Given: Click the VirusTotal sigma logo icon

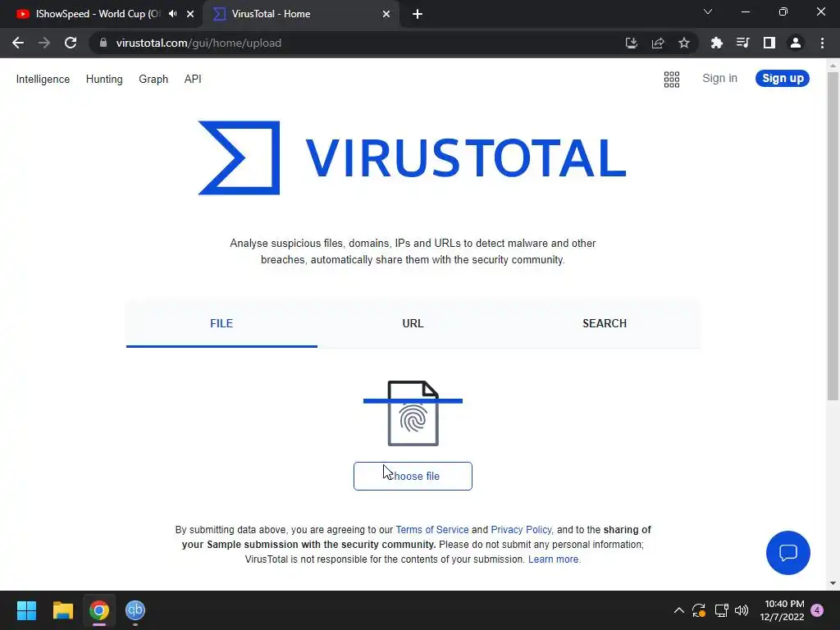Looking at the screenshot, I should click(x=240, y=157).
